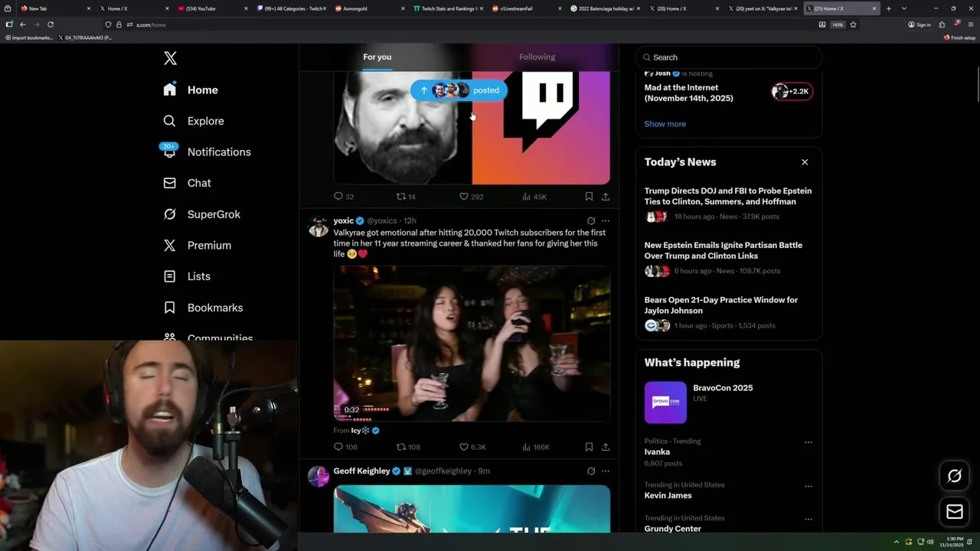Open Lists in the sidebar
The width and height of the screenshot is (980, 551).
[x=188, y=276]
